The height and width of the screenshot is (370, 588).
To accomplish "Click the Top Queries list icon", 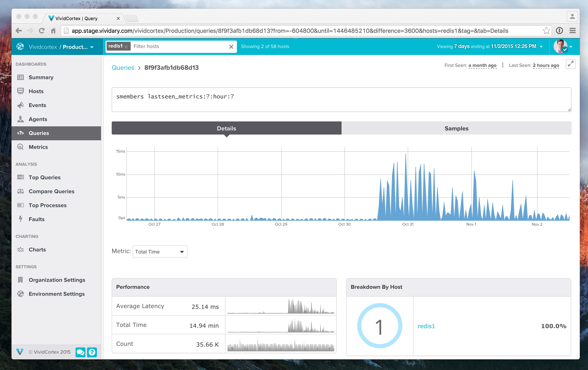I will (x=21, y=177).
